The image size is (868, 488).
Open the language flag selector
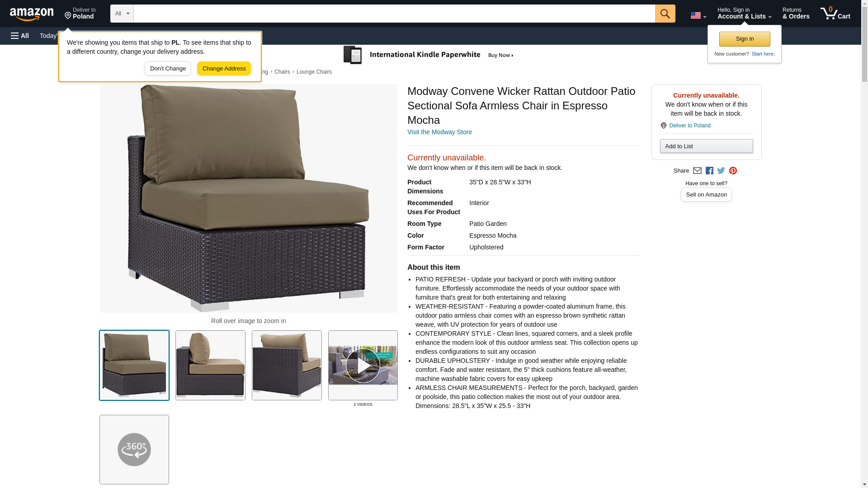pos(698,15)
